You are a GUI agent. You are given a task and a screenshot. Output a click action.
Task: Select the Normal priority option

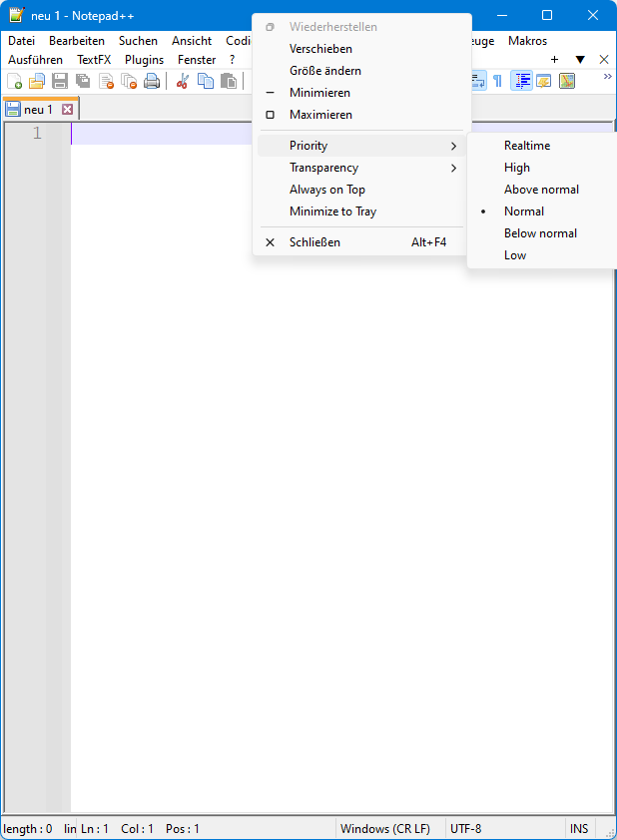point(543,211)
